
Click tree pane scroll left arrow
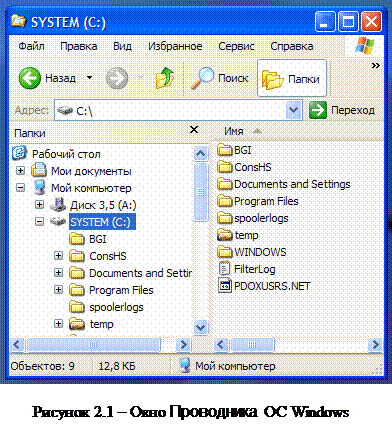(x=17, y=344)
